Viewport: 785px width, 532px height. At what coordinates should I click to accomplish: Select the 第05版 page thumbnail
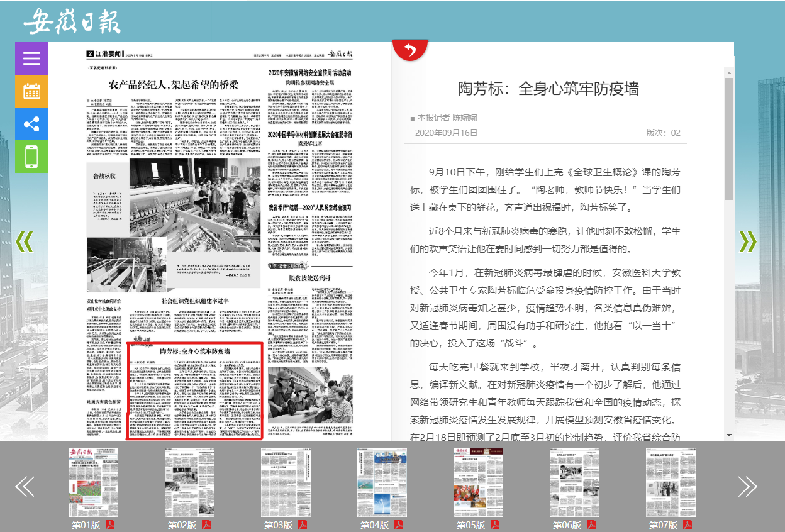(478, 482)
